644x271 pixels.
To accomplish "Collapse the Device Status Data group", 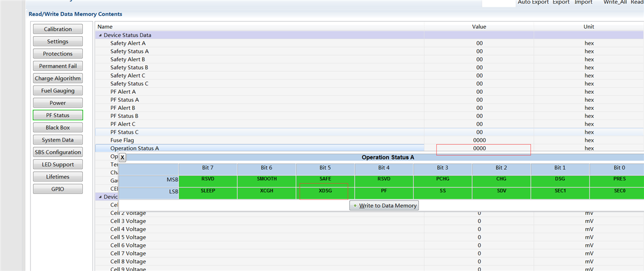I will pyautogui.click(x=99, y=35).
